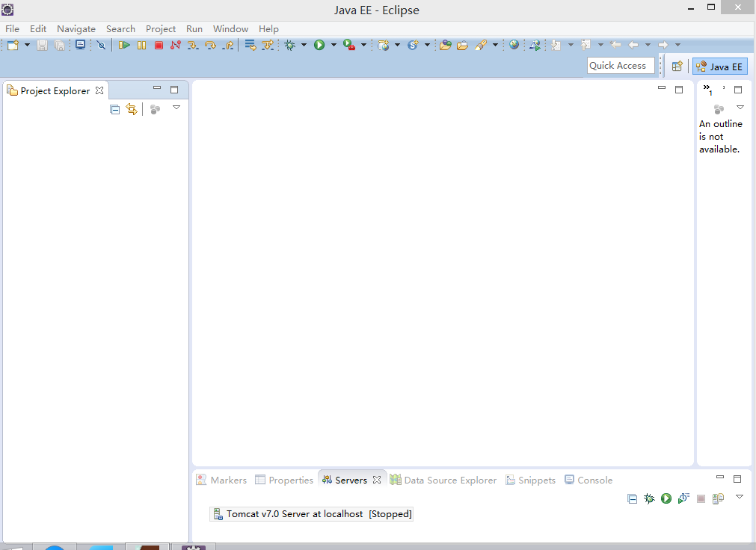The width and height of the screenshot is (756, 550).
Task: Switch to the Markers tab
Action: [222, 480]
